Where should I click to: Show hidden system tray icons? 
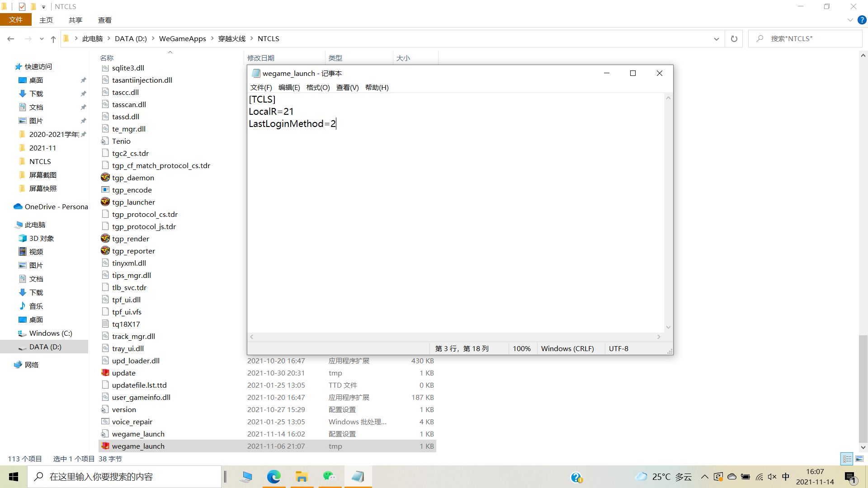coord(704,477)
